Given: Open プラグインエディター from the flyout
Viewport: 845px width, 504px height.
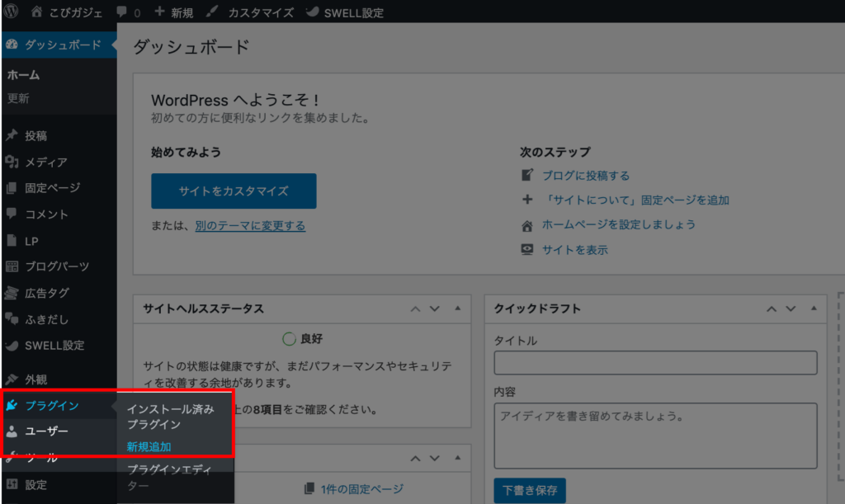Looking at the screenshot, I should (x=169, y=478).
